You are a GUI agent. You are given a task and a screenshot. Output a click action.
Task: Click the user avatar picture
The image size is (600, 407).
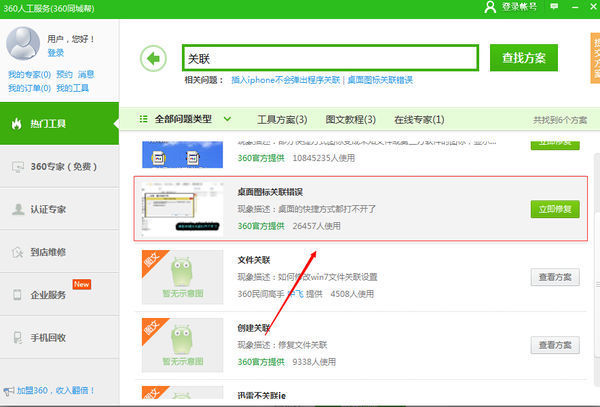click(x=23, y=42)
